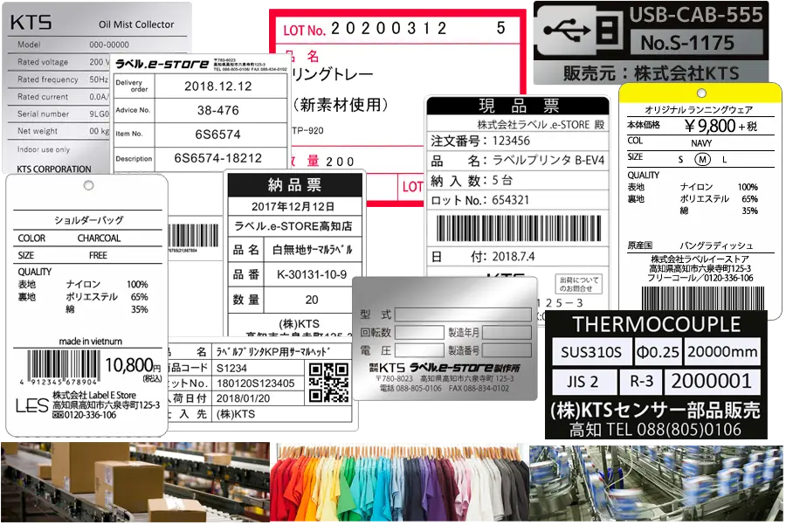Click the 販売元：株式会社KTS text

click(x=651, y=73)
